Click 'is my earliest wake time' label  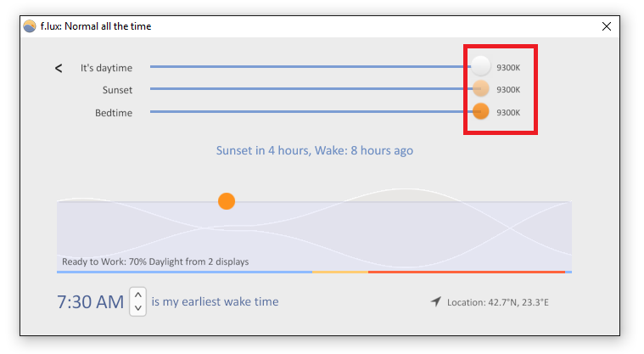[215, 301]
